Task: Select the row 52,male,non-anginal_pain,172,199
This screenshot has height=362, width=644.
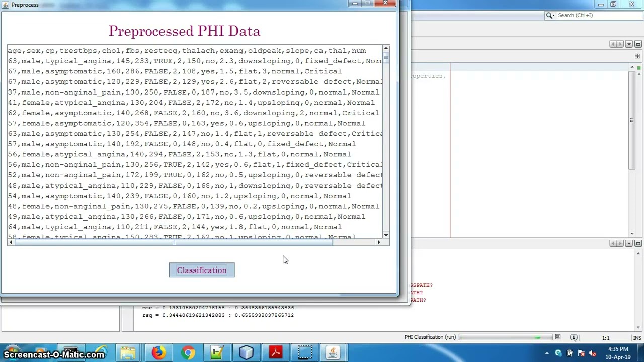Action: coord(195,175)
